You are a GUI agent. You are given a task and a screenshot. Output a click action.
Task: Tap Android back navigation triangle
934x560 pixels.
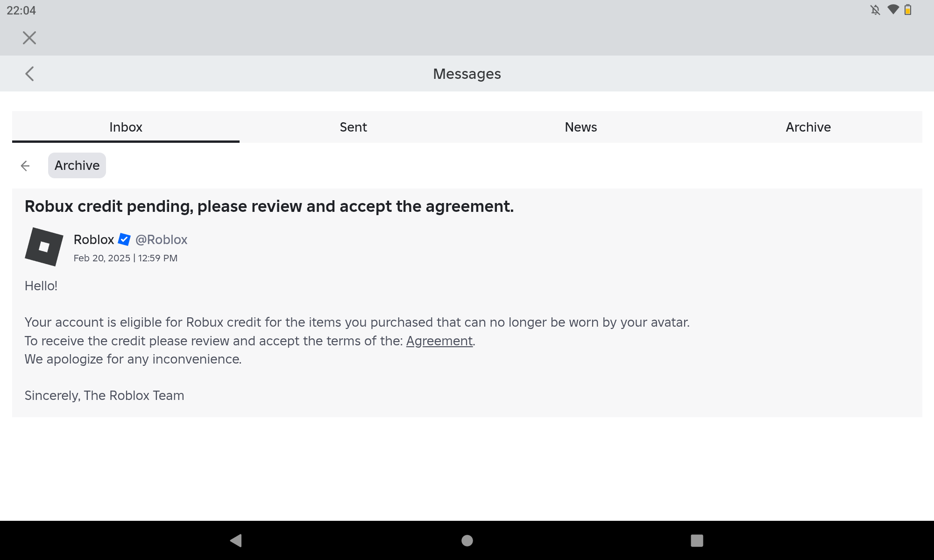pos(236,540)
